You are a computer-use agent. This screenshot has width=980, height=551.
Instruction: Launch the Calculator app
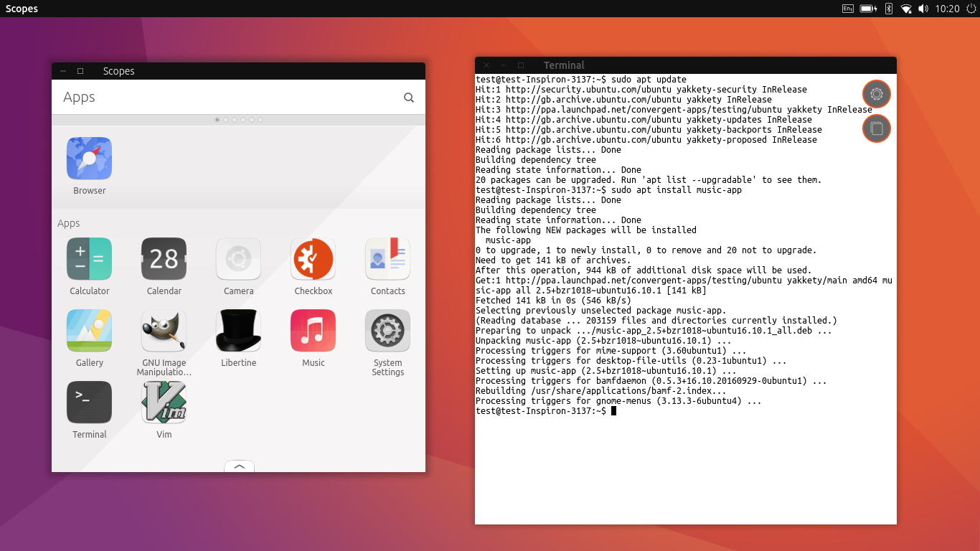[x=89, y=259]
